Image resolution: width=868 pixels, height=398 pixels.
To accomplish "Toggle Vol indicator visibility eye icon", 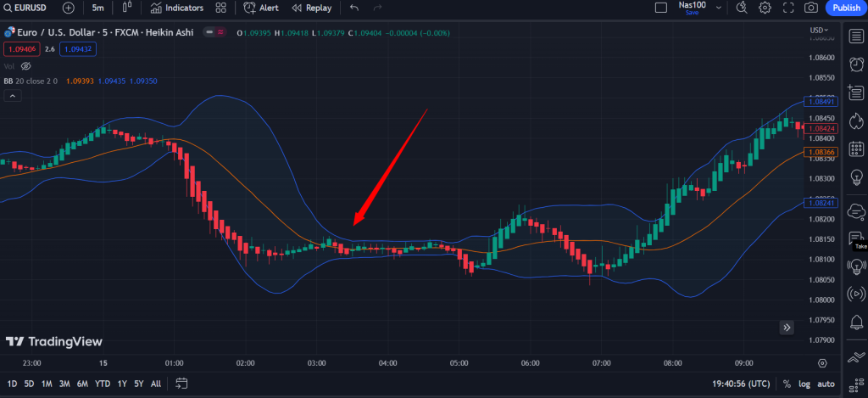I will point(25,65).
